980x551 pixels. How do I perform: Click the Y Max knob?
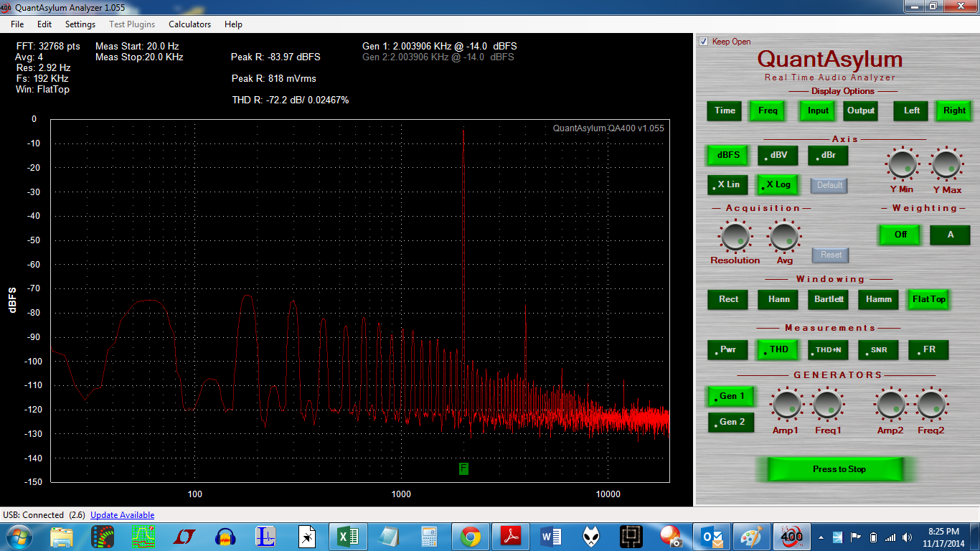point(947,164)
